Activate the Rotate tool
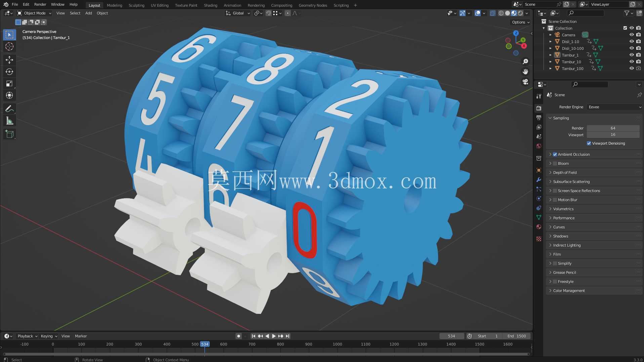The width and height of the screenshot is (644, 362). 9,72
